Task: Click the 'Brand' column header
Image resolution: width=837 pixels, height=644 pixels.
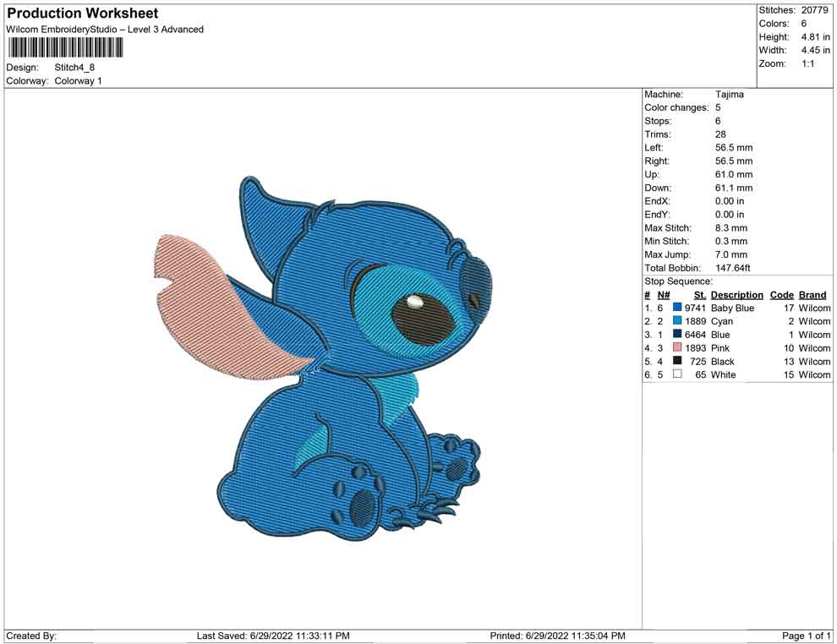Action: (x=812, y=295)
